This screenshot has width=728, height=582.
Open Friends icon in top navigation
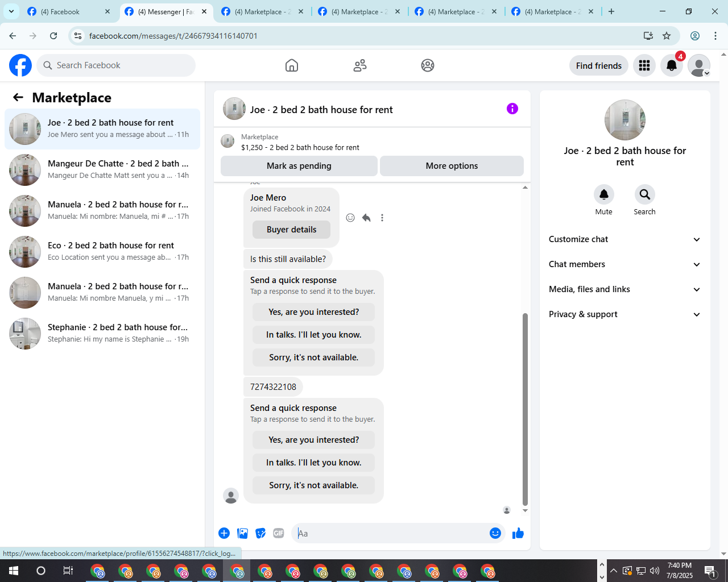pos(360,65)
